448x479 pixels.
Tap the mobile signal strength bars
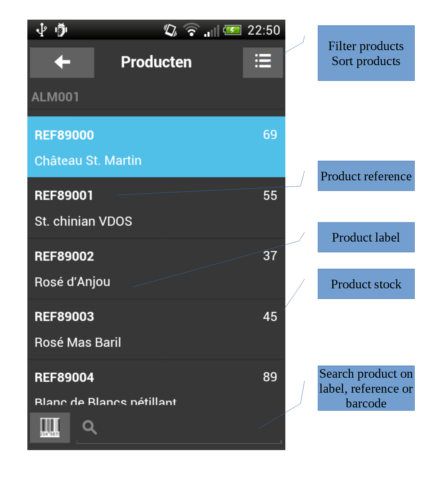[x=211, y=31]
